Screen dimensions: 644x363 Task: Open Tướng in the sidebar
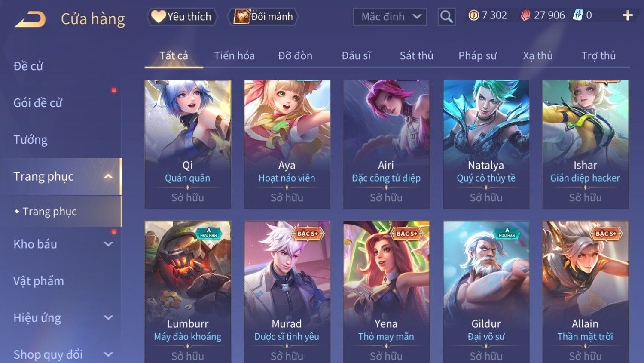tap(31, 139)
